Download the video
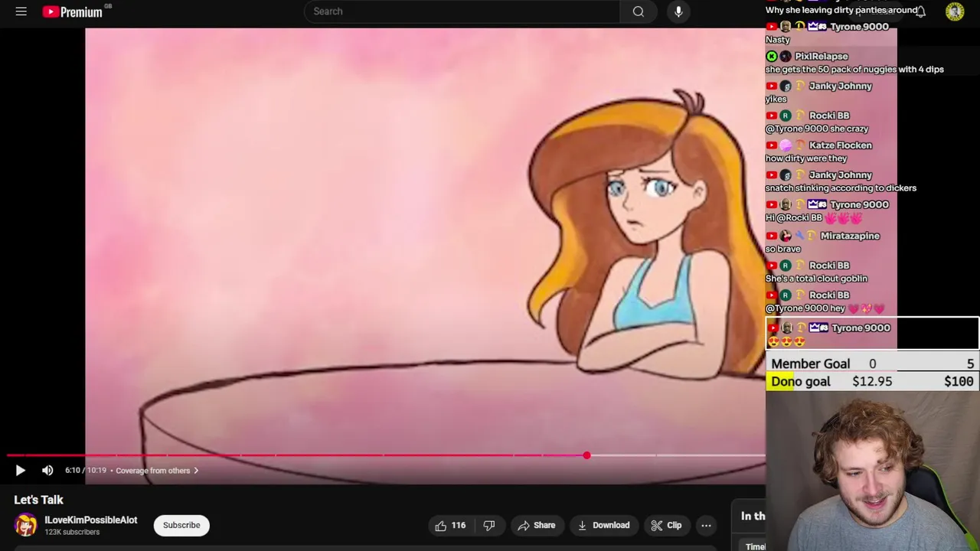The height and width of the screenshot is (551, 980). tap(603, 525)
